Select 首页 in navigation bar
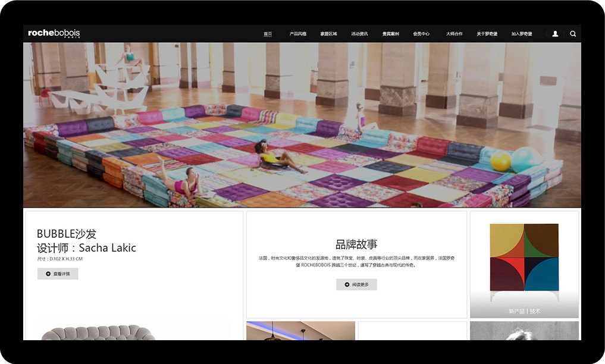The image size is (605, 364). [268, 34]
